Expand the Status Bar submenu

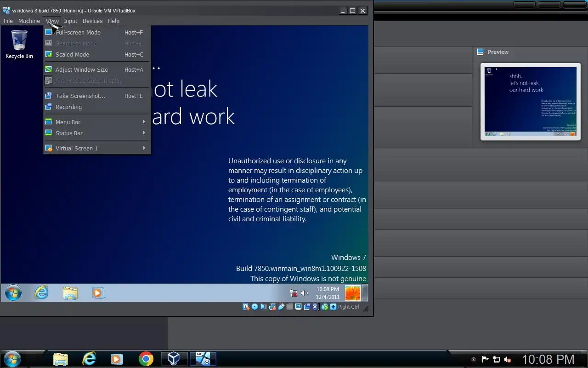click(x=96, y=133)
